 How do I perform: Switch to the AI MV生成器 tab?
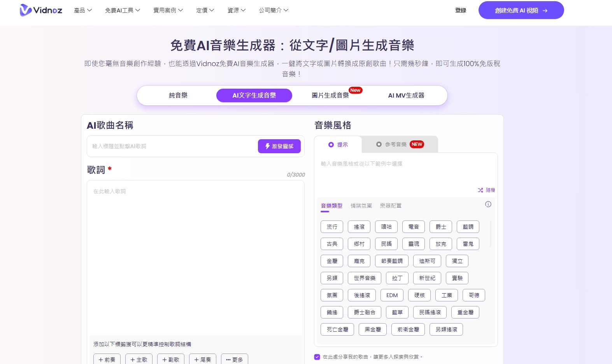[x=406, y=95]
